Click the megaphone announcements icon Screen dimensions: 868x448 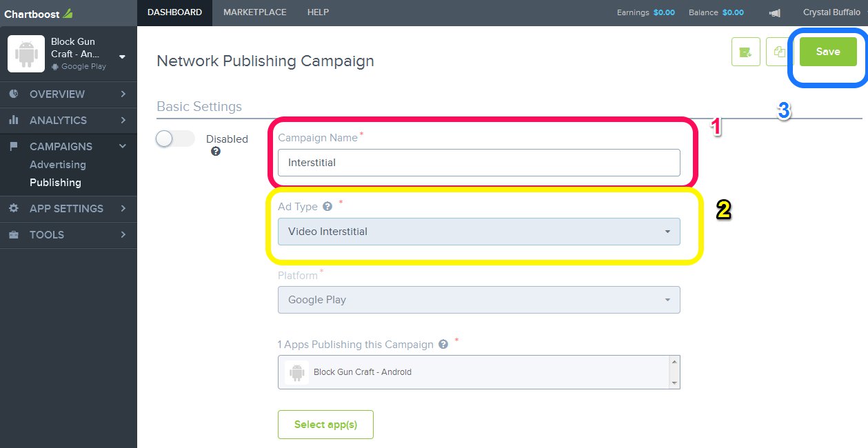click(774, 12)
